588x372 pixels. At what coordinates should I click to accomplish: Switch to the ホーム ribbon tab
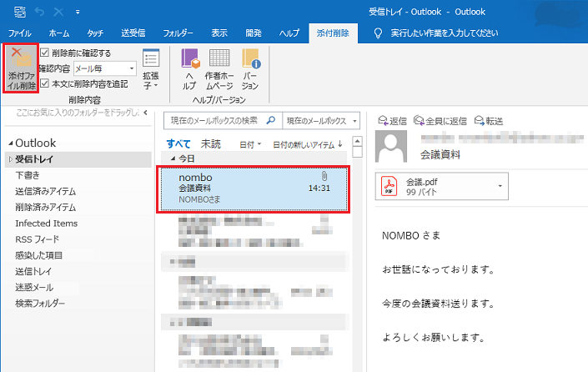pos(59,33)
